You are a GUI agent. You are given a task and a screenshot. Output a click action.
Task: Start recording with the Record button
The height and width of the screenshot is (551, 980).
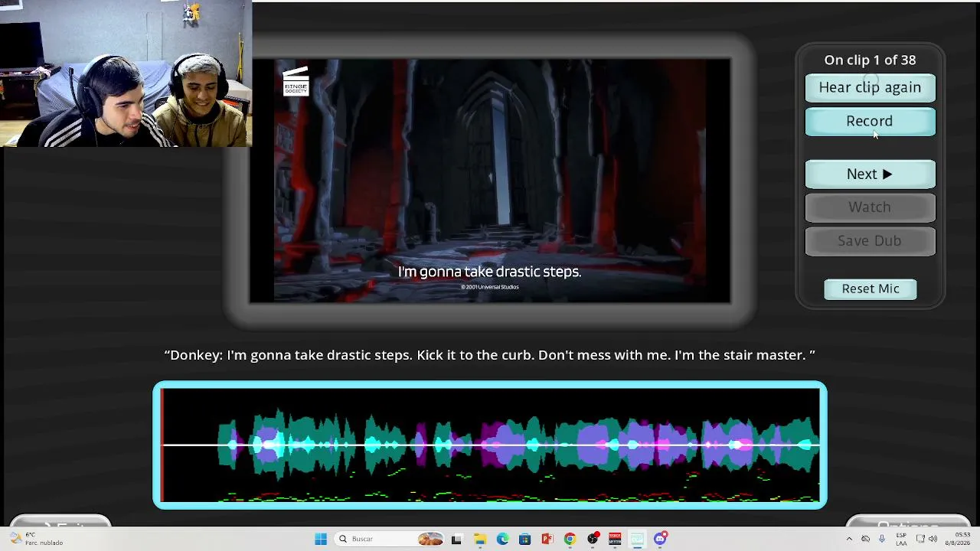870,121
